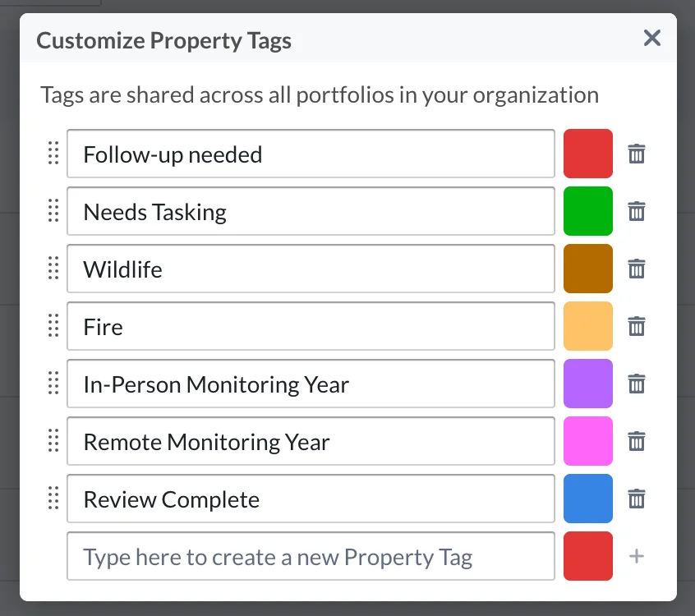Image resolution: width=695 pixels, height=616 pixels.
Task: Select drag handle for Review Complete
Action: tap(53, 498)
